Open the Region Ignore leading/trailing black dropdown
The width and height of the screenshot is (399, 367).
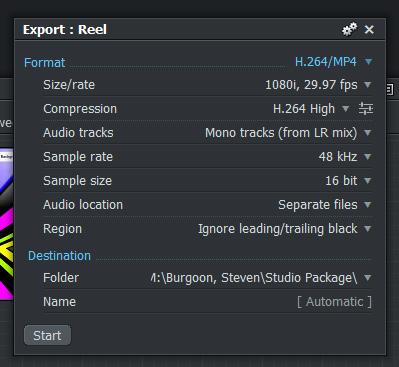coord(284,229)
